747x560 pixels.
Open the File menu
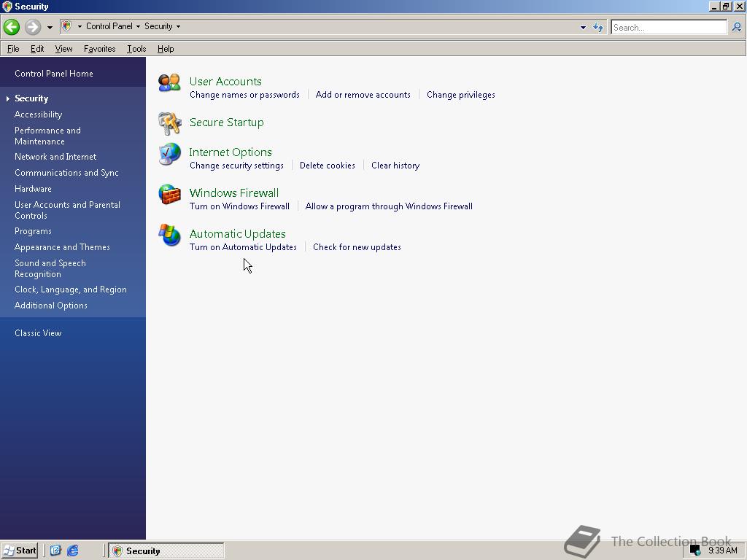point(13,49)
